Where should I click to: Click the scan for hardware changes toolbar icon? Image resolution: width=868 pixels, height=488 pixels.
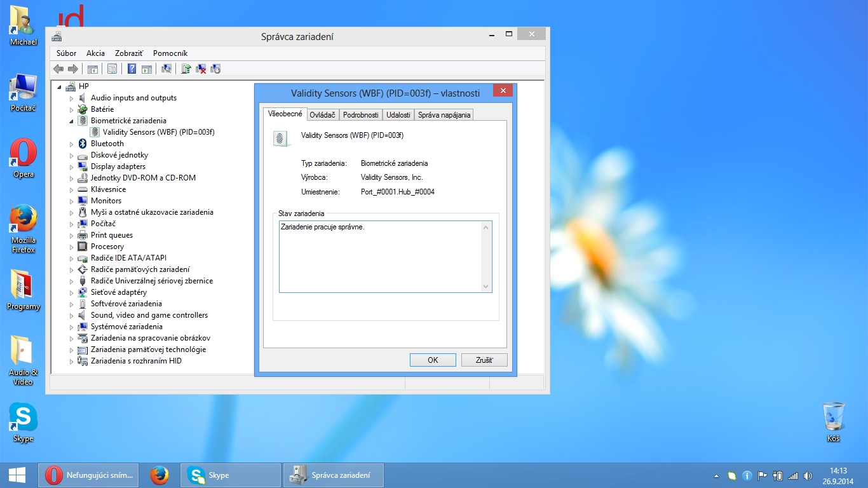(166, 69)
